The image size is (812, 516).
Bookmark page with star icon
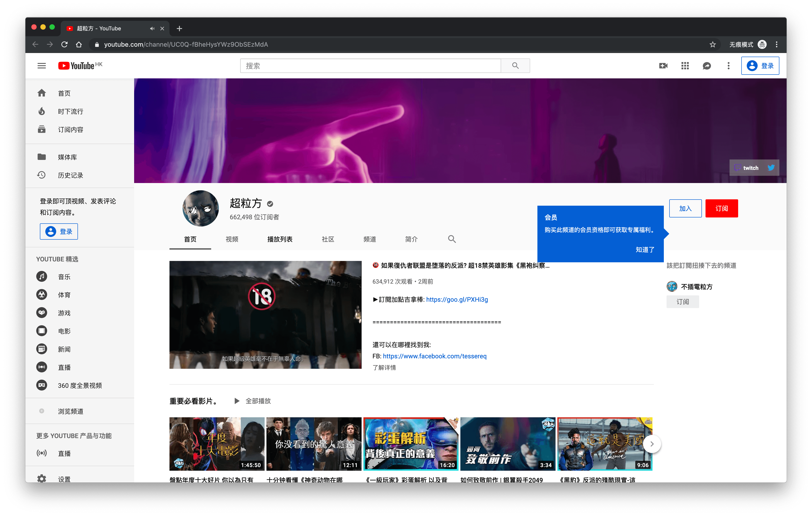pos(713,44)
